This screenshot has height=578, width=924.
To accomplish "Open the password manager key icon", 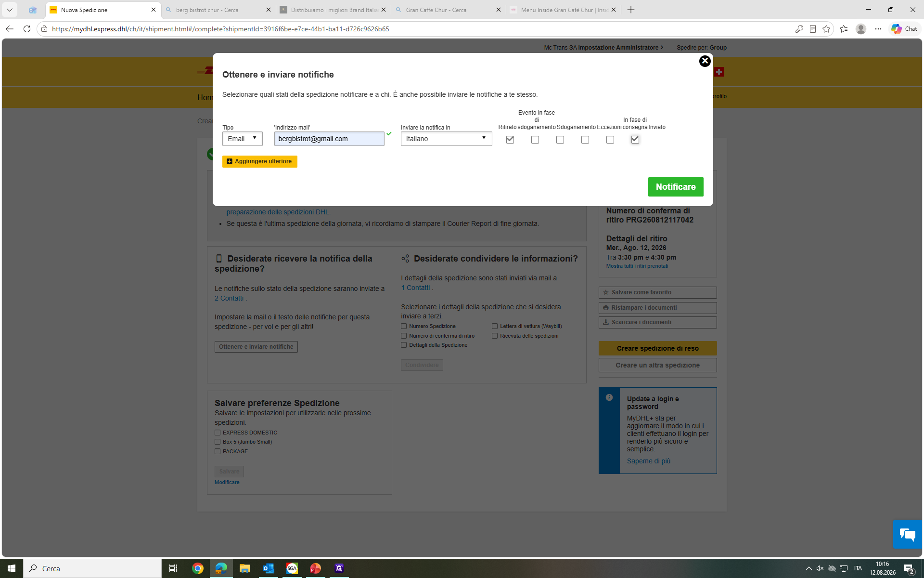I will 799,29.
